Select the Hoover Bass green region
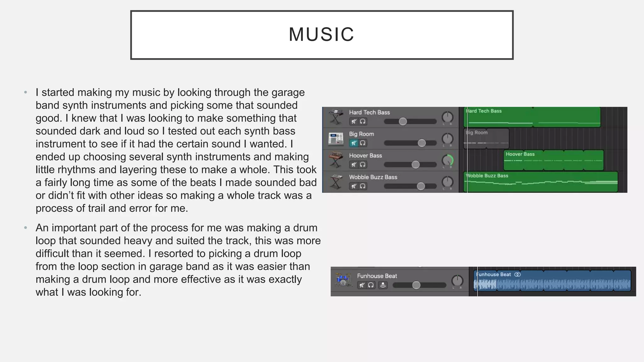The height and width of the screenshot is (362, 644). [553, 160]
